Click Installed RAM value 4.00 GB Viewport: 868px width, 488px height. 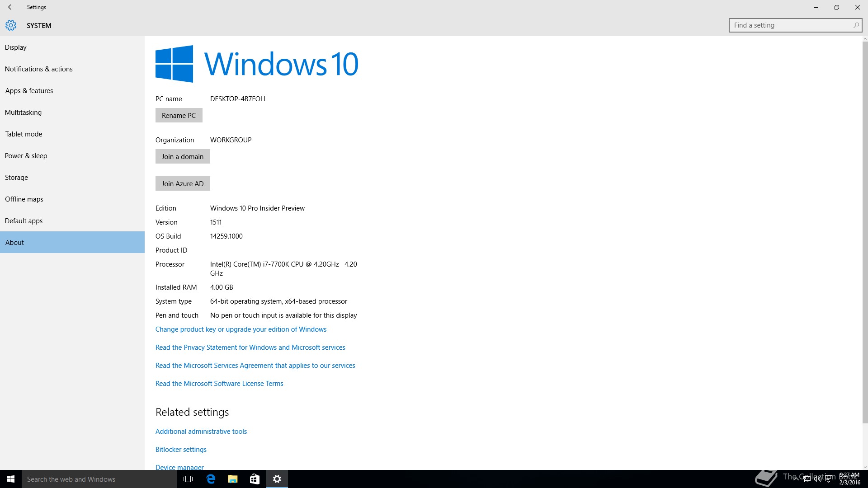[222, 287]
